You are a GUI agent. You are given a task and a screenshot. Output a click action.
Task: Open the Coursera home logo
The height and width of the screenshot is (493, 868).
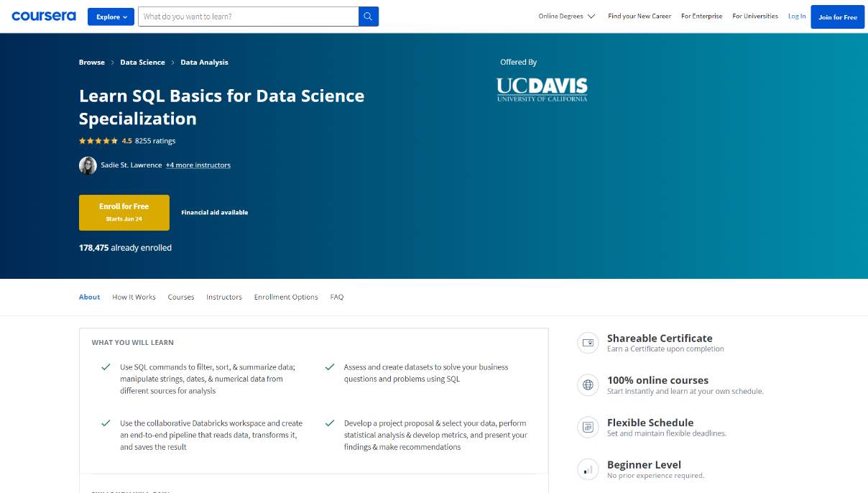point(44,16)
